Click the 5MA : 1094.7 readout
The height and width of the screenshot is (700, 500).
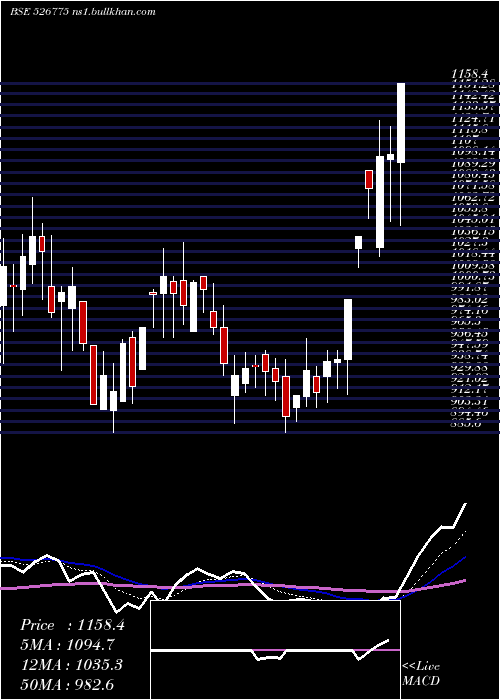(x=67, y=645)
